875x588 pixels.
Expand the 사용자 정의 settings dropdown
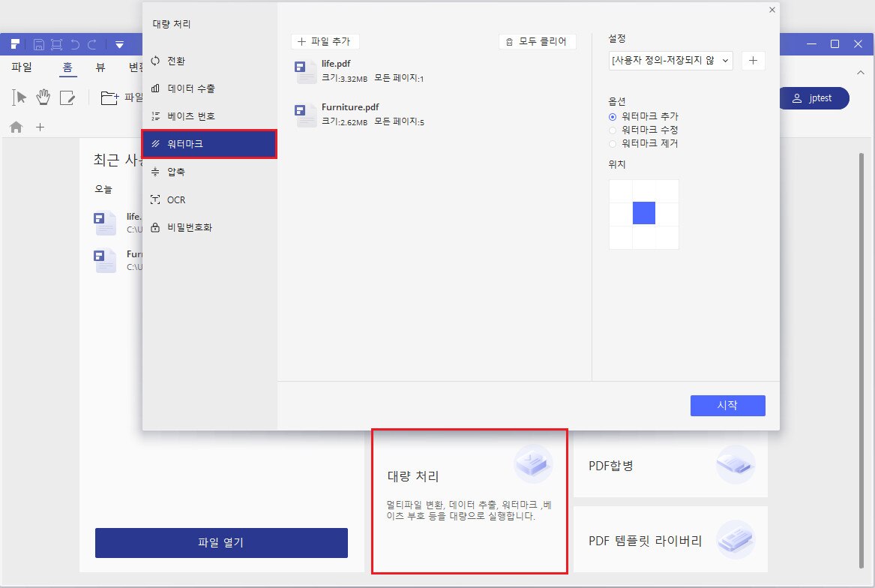[x=671, y=60]
